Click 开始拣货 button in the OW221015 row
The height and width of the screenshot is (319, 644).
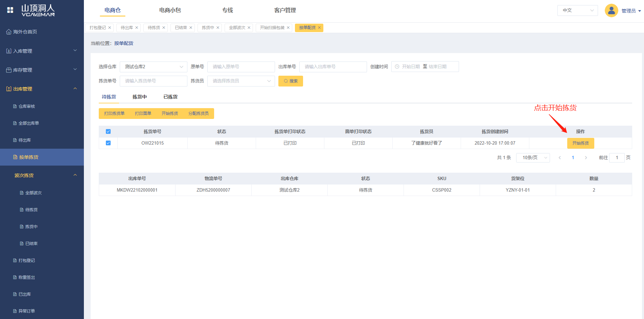click(580, 143)
